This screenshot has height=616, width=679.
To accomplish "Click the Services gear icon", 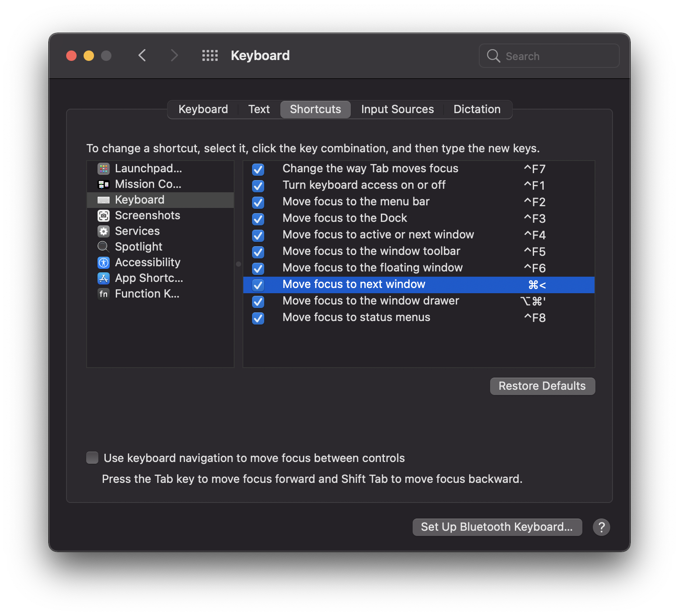I will [x=104, y=231].
